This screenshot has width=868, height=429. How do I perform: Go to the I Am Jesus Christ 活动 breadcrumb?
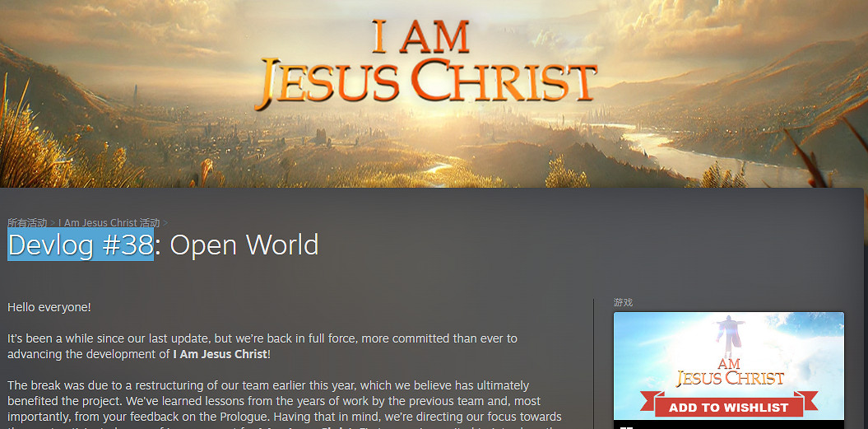[109, 223]
